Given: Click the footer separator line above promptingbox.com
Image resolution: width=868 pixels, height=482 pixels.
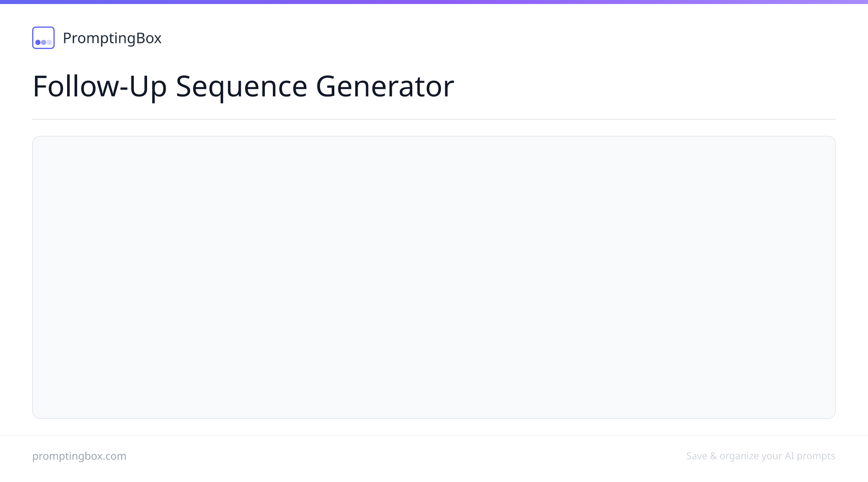Looking at the screenshot, I should pos(434,435).
